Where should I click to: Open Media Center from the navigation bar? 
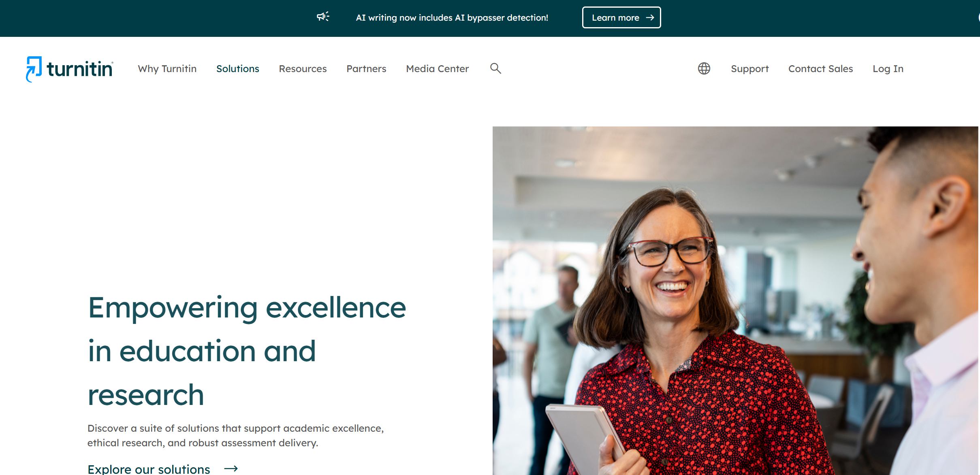pyautogui.click(x=437, y=69)
